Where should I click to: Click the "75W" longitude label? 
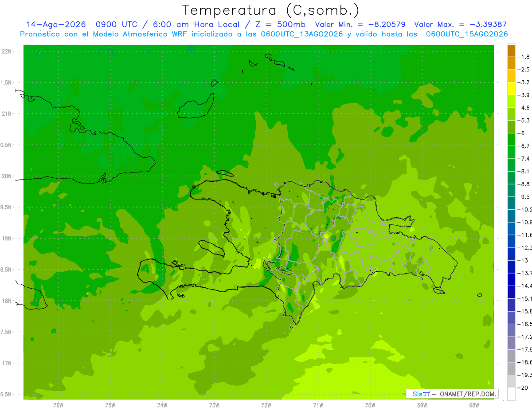click(110, 405)
